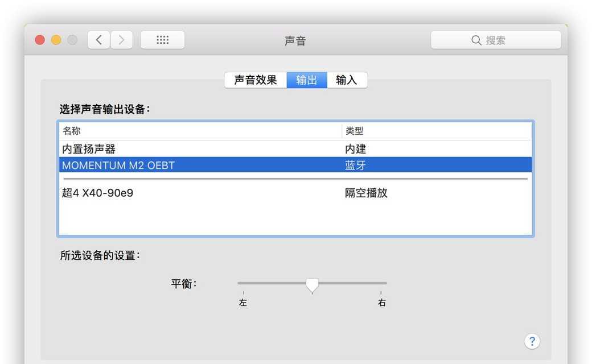The image size is (592, 364).
Task: Select MOMENTUM M2 OEBT output device
Action: click(x=295, y=165)
